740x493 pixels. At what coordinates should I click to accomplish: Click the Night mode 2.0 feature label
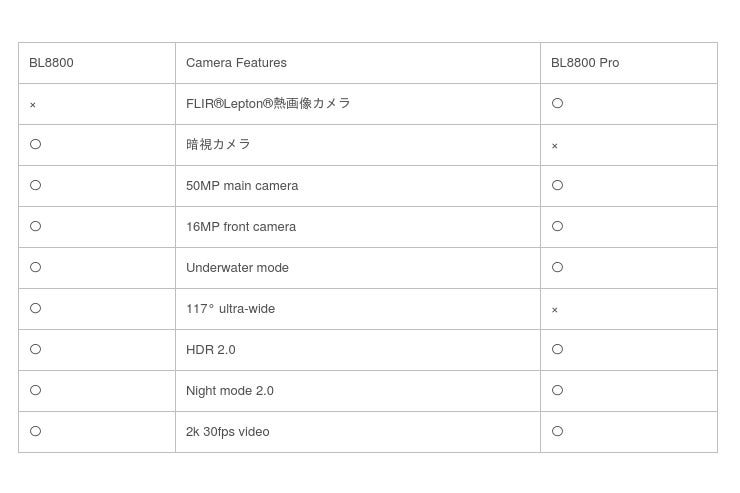tap(229, 391)
